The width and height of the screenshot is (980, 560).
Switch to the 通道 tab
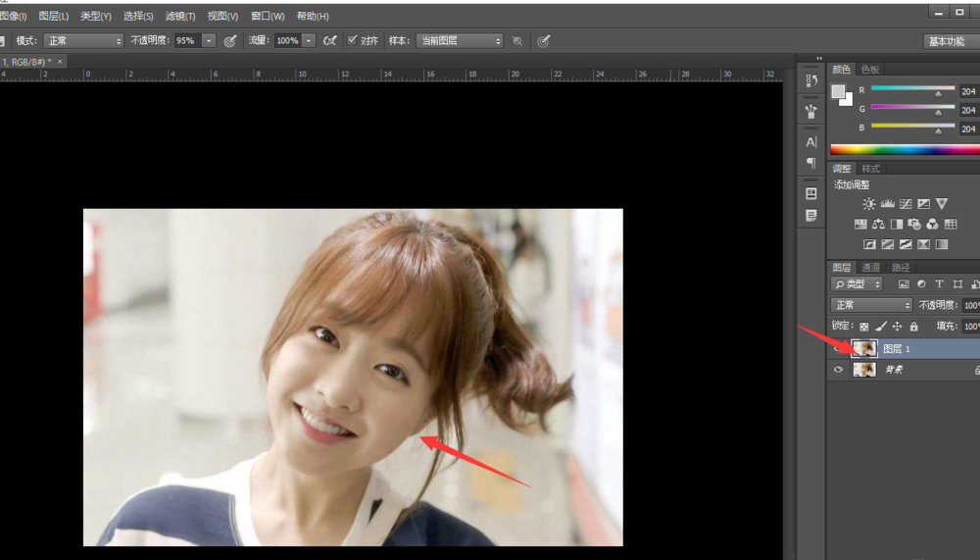click(x=870, y=268)
